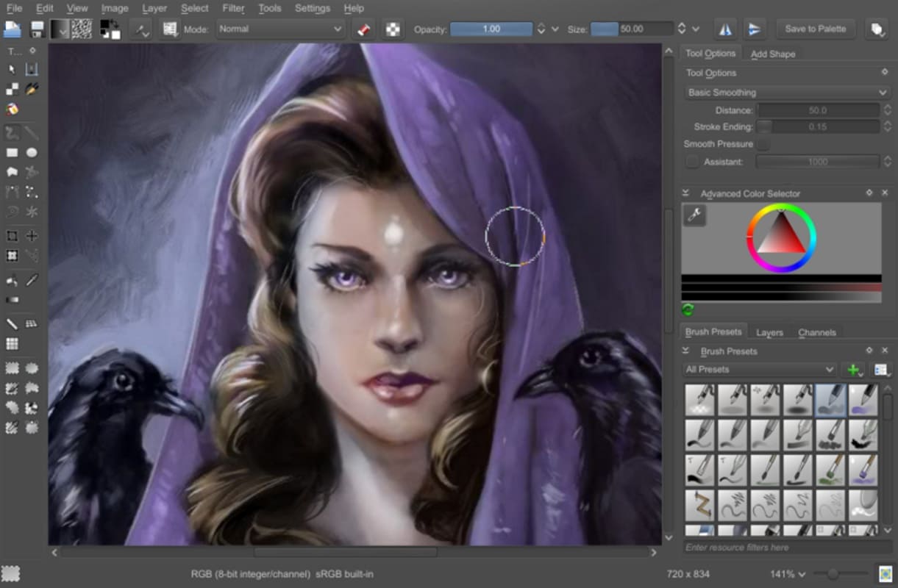Switch to the Layers tab
Image resolution: width=898 pixels, height=588 pixels.
[x=769, y=332]
